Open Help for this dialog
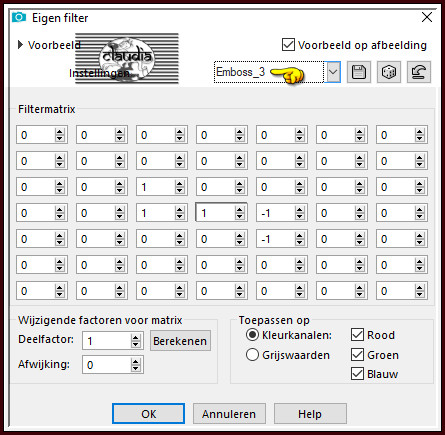Viewport: 445px width, 435px height. (x=310, y=414)
